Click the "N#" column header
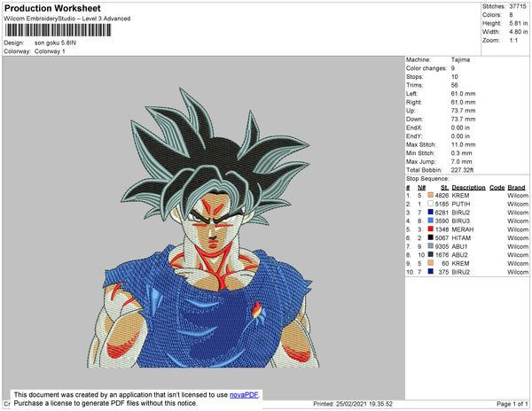532x411 pixels. pyautogui.click(x=421, y=188)
